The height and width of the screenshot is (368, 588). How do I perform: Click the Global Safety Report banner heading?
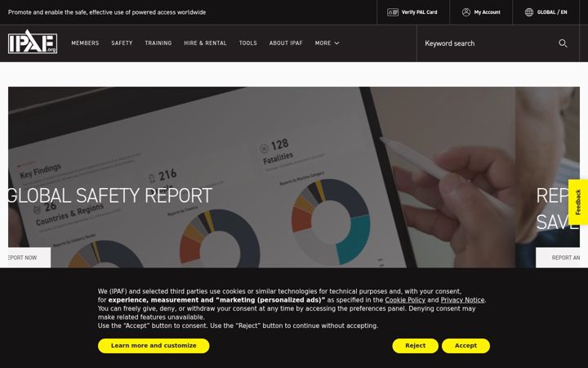[110, 195]
